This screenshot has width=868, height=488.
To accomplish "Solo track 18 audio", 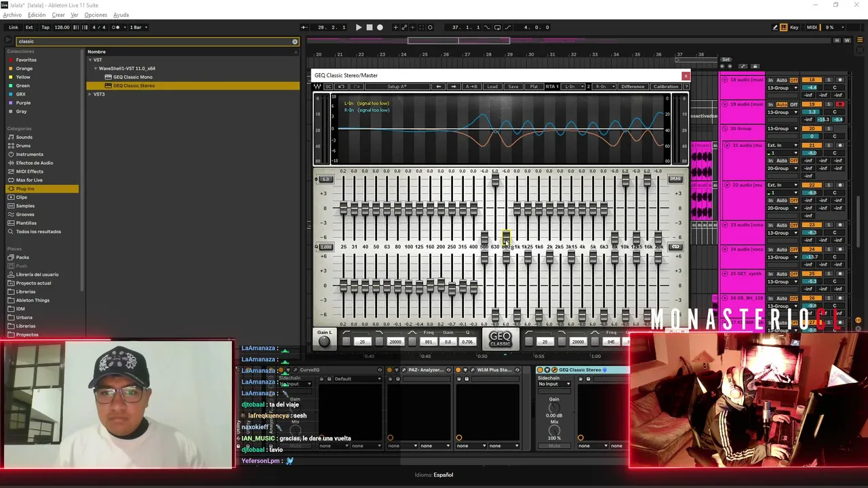I will 828,80.
